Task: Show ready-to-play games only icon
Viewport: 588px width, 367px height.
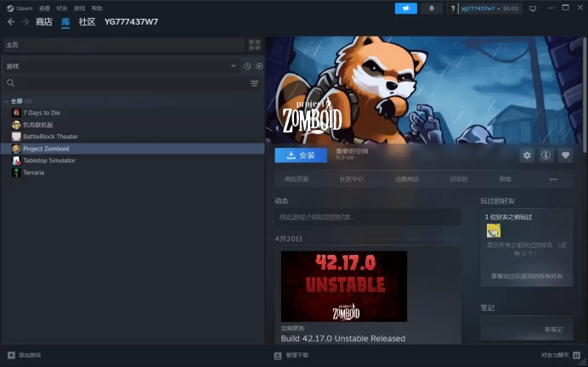Action: [259, 66]
